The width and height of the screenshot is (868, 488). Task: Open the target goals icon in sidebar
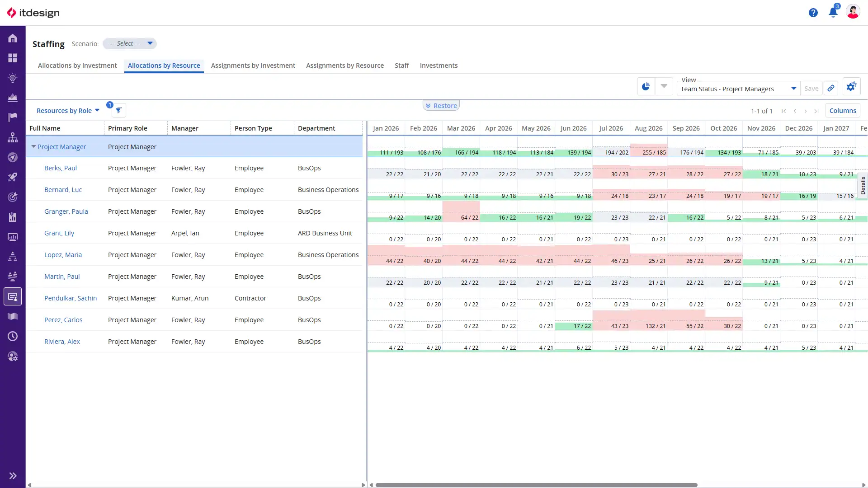(13, 197)
